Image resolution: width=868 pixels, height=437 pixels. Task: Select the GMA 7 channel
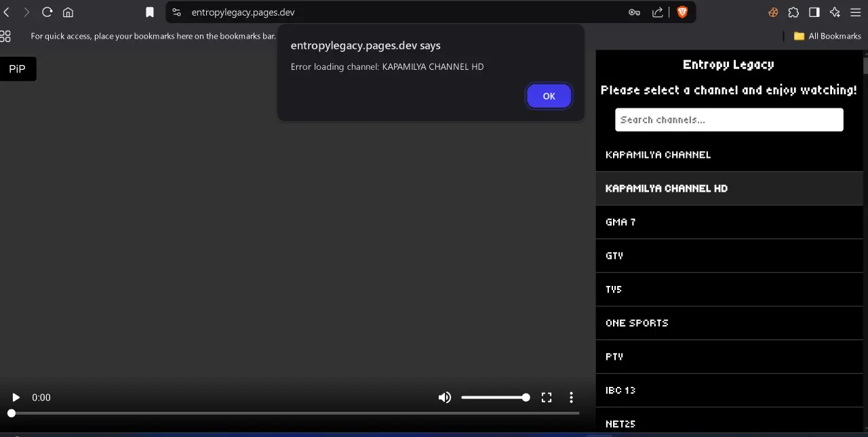tap(729, 222)
